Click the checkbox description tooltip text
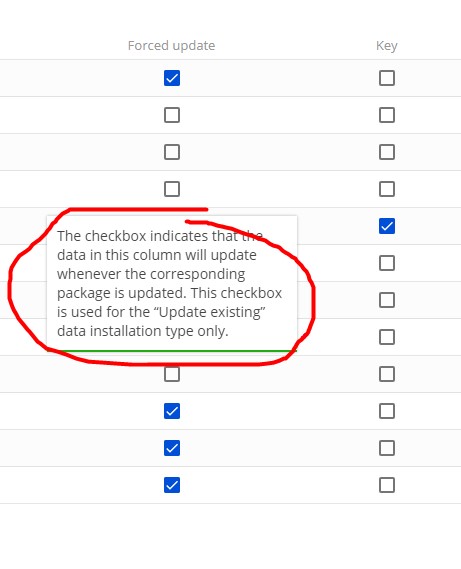 click(170, 283)
